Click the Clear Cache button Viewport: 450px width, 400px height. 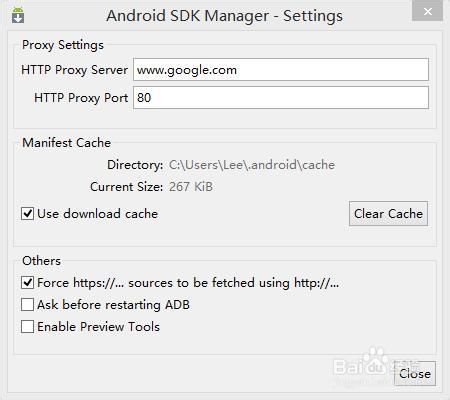[x=388, y=214]
